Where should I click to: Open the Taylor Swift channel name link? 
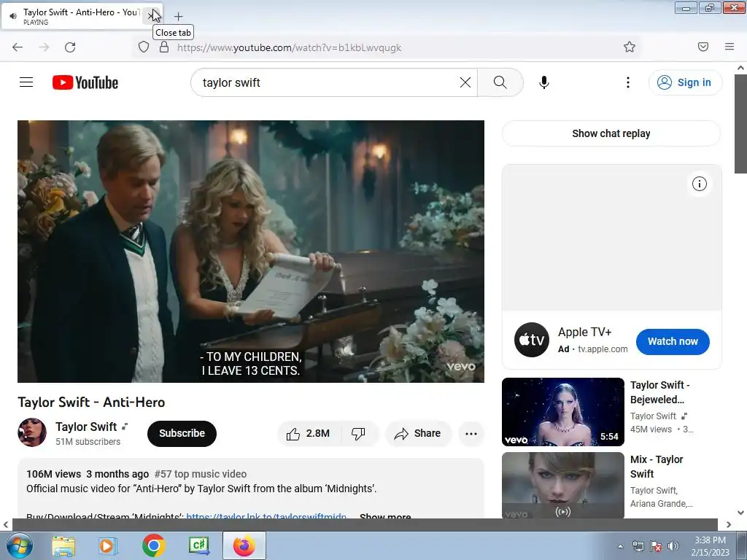pos(86,427)
